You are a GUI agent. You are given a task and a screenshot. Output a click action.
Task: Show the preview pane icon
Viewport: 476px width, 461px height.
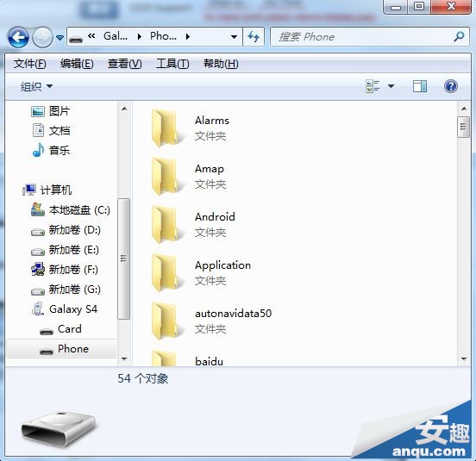[420, 86]
